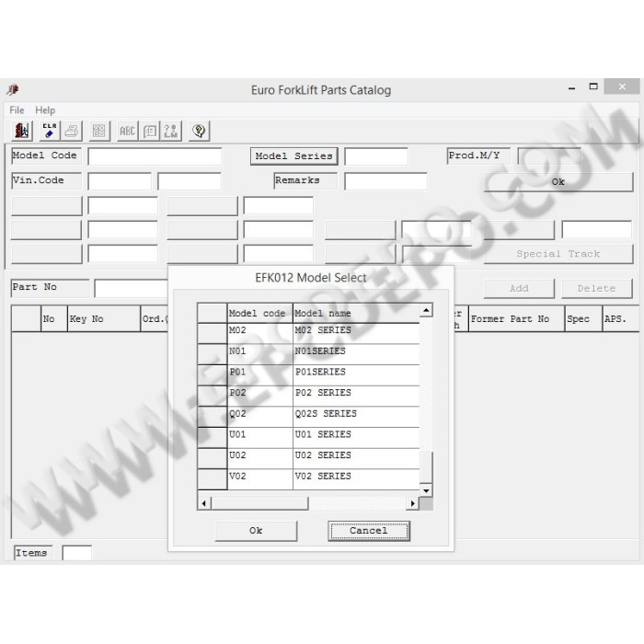Screen dimensions: 644x644
Task: Click the row selector beside M02
Action: [213, 333]
